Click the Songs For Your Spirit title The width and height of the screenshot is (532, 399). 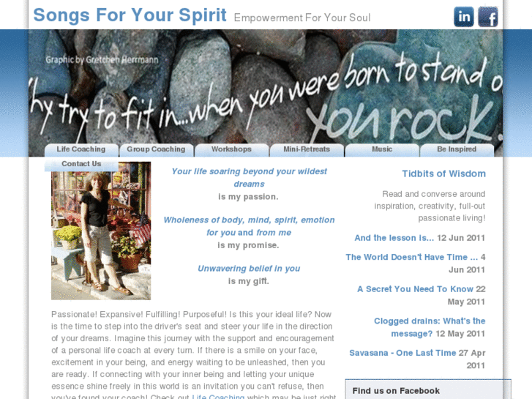pyautogui.click(x=130, y=15)
